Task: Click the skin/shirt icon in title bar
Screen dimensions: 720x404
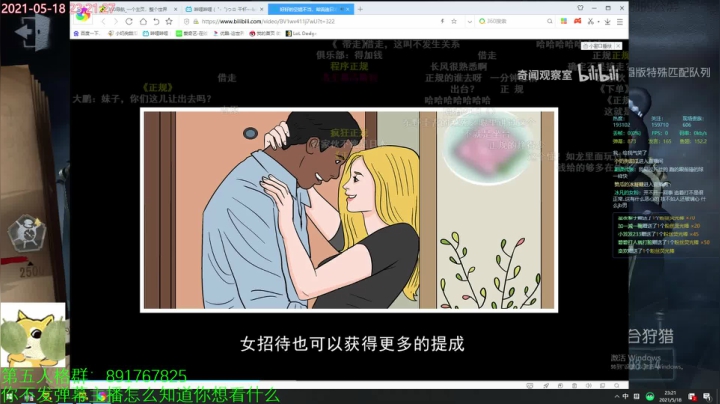Action: tap(580, 8)
